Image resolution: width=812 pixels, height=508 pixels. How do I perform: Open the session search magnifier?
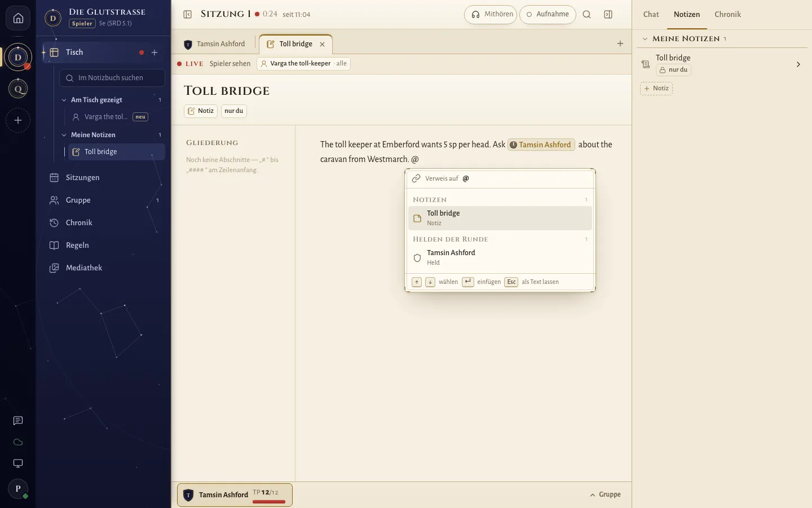pyautogui.click(x=587, y=15)
